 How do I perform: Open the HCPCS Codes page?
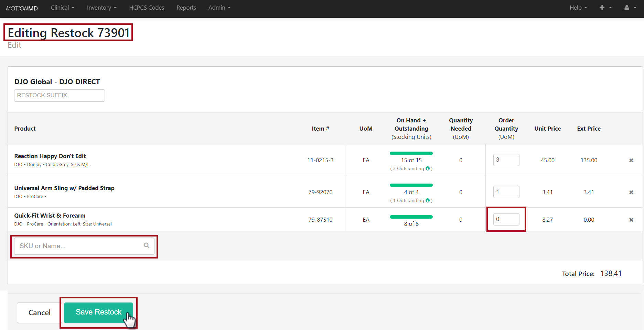coord(147,8)
